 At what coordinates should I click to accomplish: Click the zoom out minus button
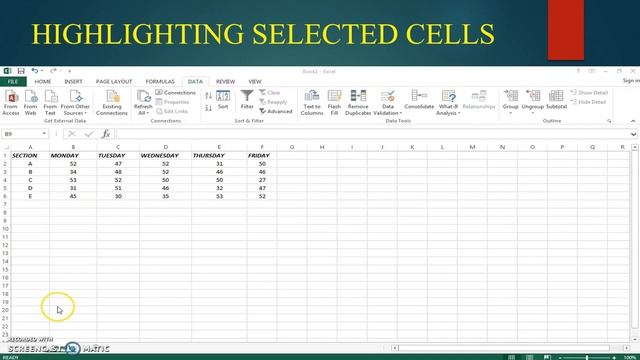[560, 358]
